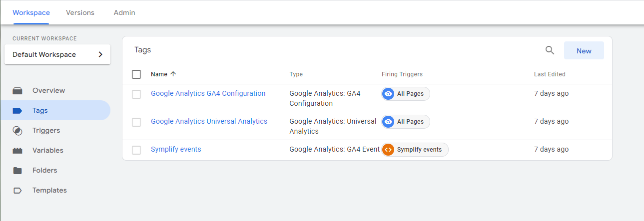Switch to the Versions tab

click(x=80, y=12)
